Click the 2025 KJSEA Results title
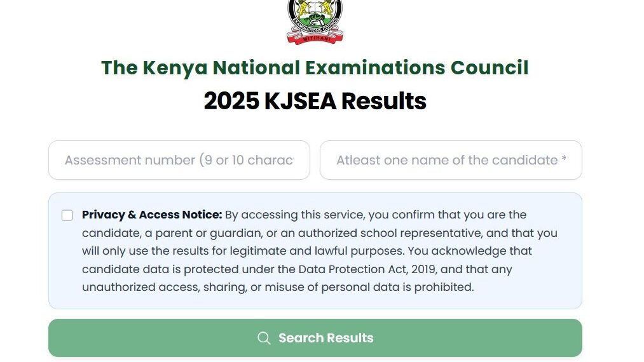Screen dimensions: 644x362 coord(315,101)
